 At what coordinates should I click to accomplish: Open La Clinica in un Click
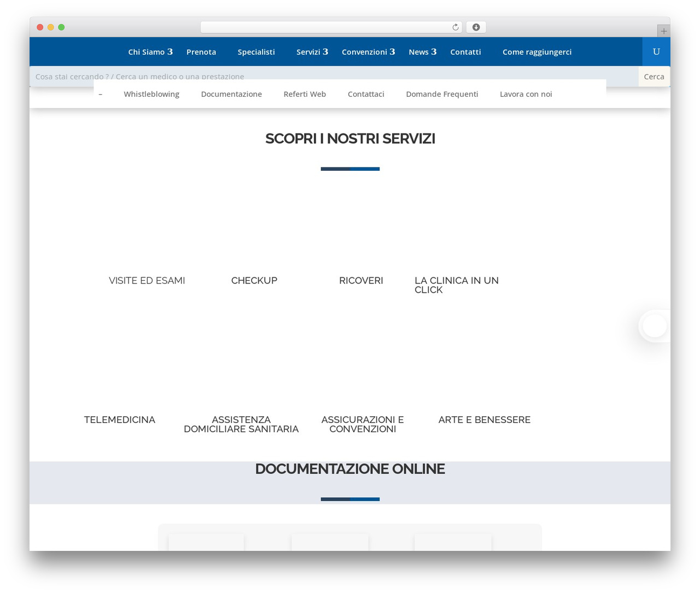(x=457, y=285)
